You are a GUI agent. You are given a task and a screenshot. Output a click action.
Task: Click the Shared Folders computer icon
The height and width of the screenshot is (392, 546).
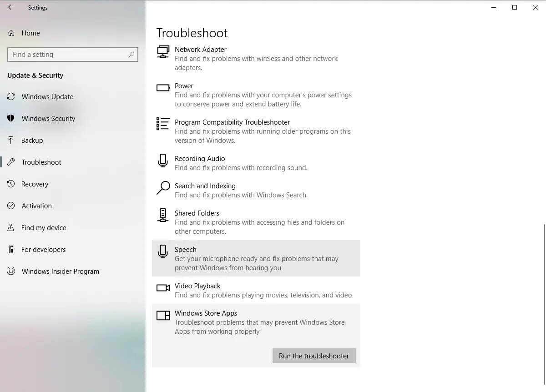click(x=163, y=215)
